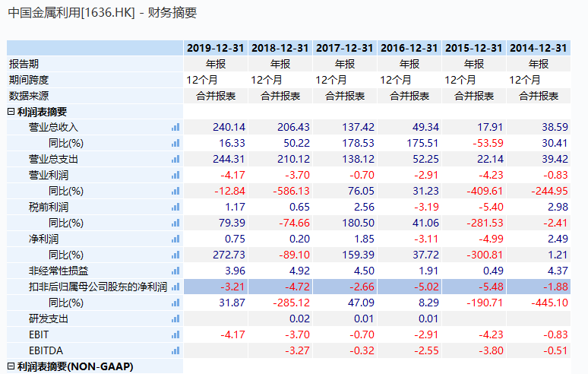Image resolution: width=588 pixels, height=374 pixels.
Task: Select the 营业总收入 row label
Action: tap(53, 127)
